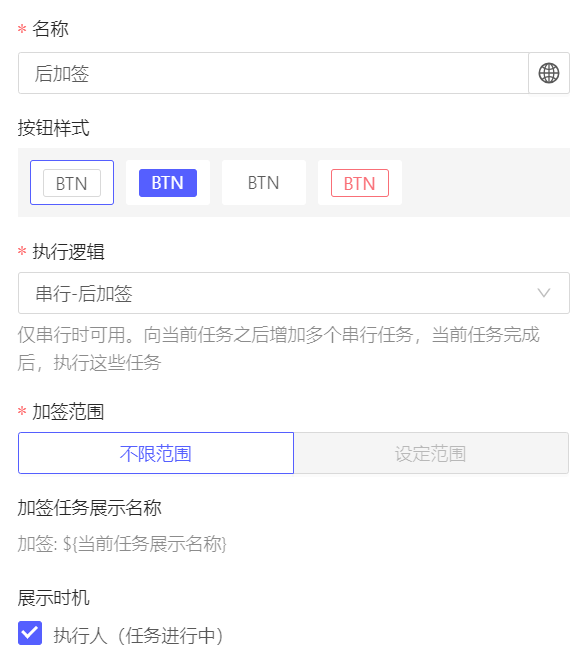The height and width of the screenshot is (665, 586).
Task: Click the 名称 field label
Action: [50, 29]
